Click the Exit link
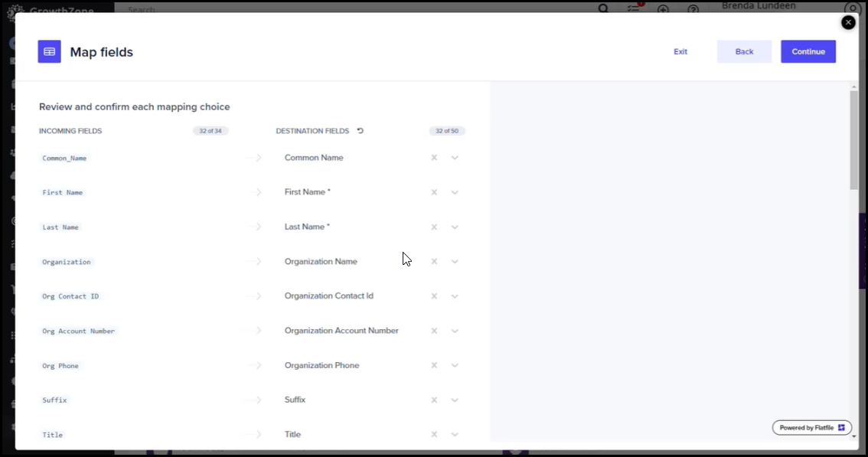 tap(680, 52)
